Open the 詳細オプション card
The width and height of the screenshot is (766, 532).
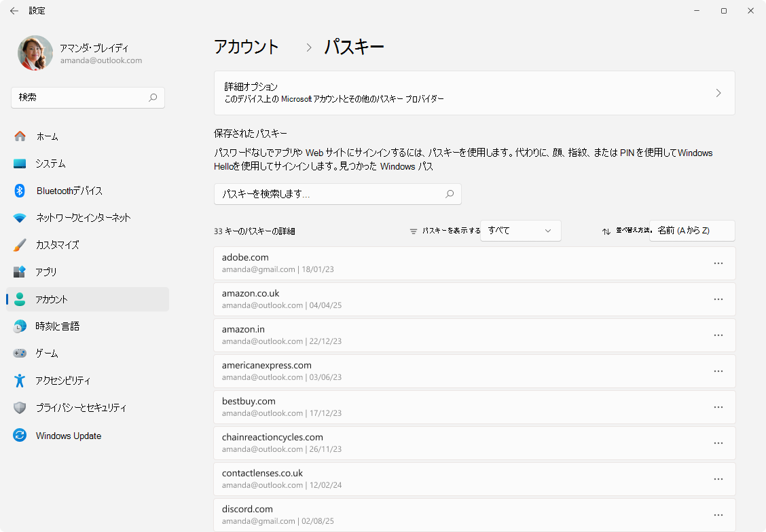475,93
